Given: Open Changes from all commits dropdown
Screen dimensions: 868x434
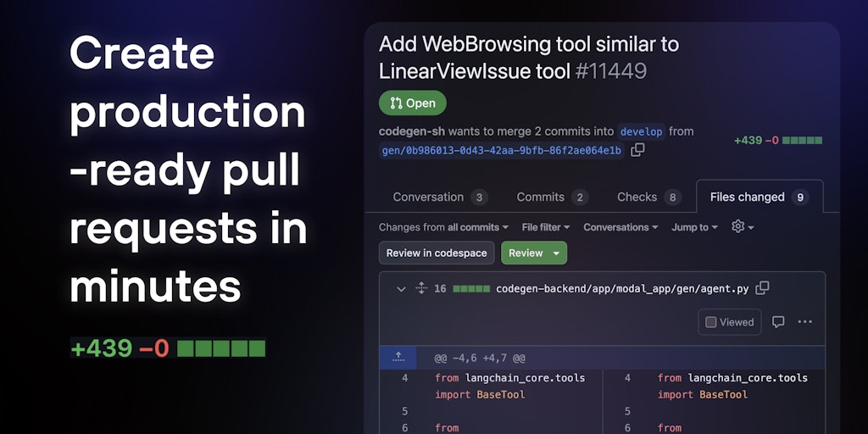Looking at the screenshot, I should click(x=443, y=227).
